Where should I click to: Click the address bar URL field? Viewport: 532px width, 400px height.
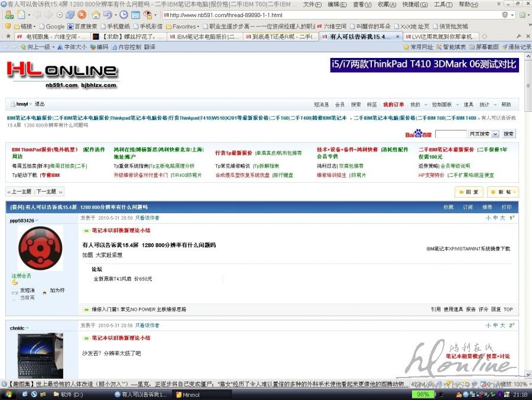331,15
